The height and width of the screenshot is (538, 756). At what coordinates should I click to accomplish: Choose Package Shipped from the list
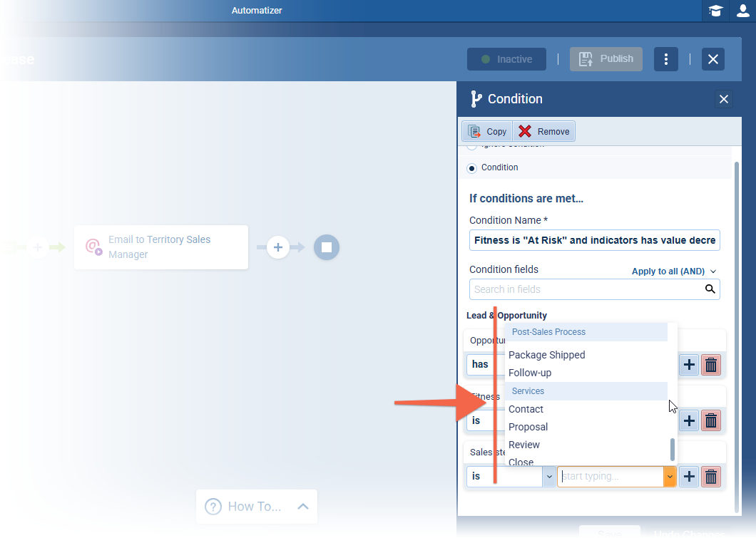546,355
